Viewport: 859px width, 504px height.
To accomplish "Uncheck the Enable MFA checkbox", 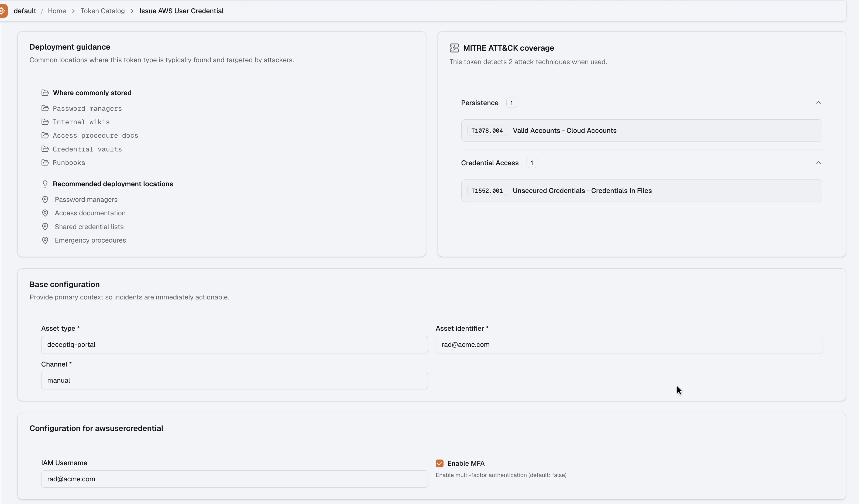I will [x=439, y=464].
